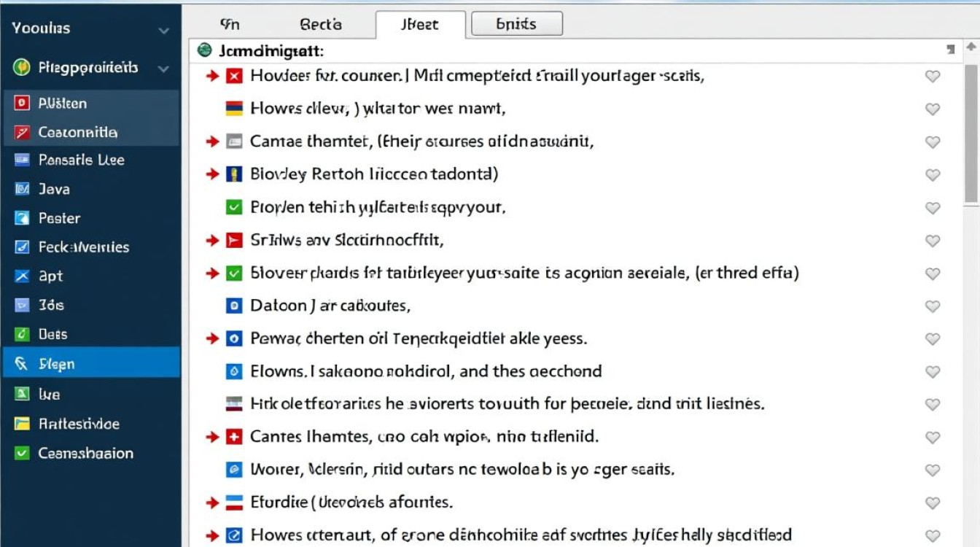Image resolution: width=980 pixels, height=547 pixels.
Task: Click the small corner icon on Jarmdimigtatt header
Action: coord(950,50)
